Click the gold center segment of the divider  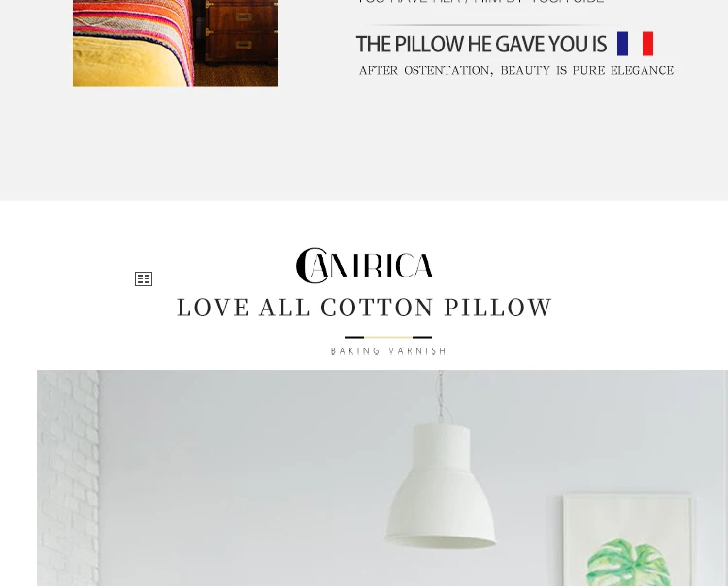pyautogui.click(x=388, y=337)
